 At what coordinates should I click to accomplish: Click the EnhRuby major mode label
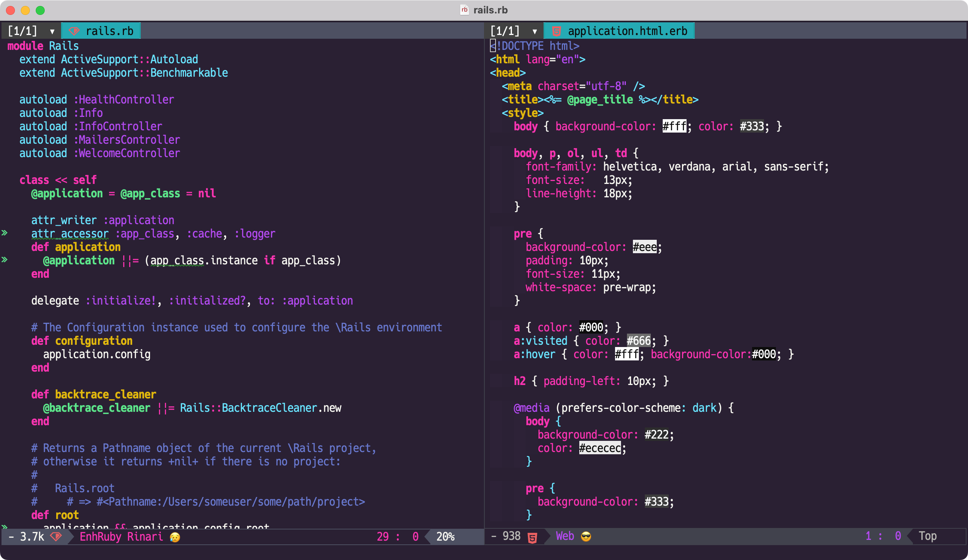100,537
